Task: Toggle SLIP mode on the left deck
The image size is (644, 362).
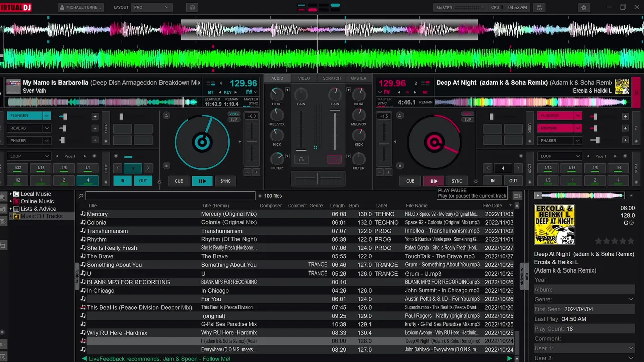Action: click(x=233, y=119)
